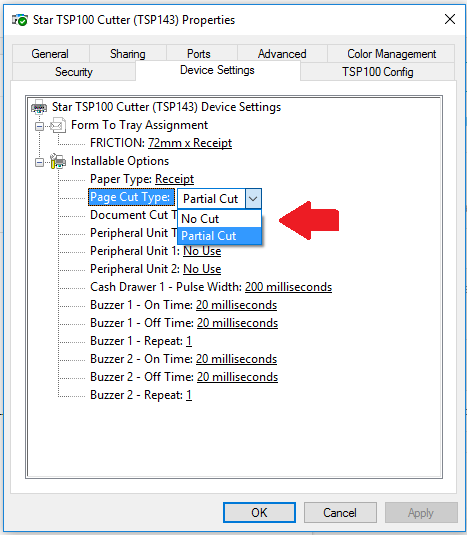This screenshot has height=535, width=467.
Task: Confirm with the OK button
Action: 259,512
